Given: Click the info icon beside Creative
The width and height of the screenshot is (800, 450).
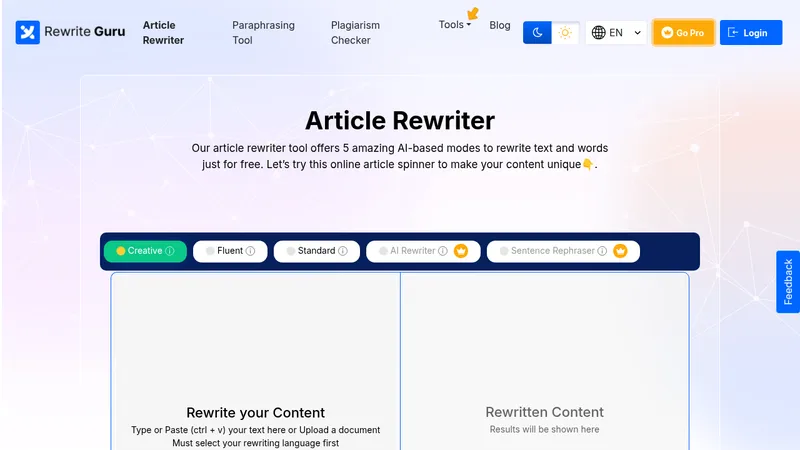Looking at the screenshot, I should tap(170, 251).
